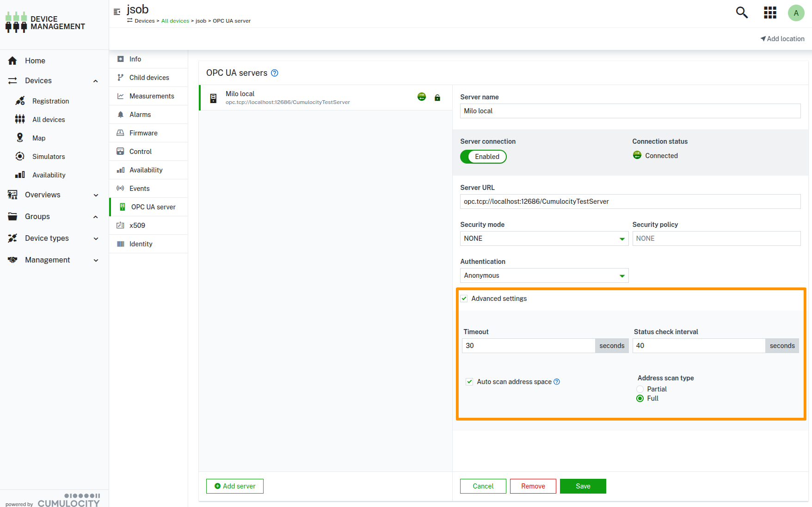This screenshot has height=507, width=812.
Task: Open the Authentication dropdown
Action: pos(544,275)
